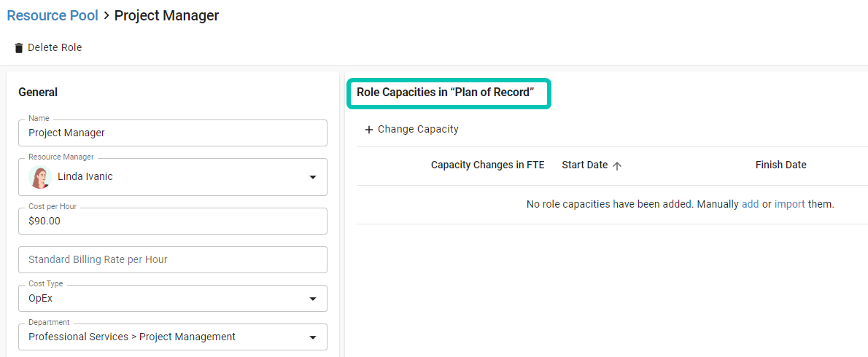Click the Delete Role button label
The image size is (868, 357).
tap(55, 47)
